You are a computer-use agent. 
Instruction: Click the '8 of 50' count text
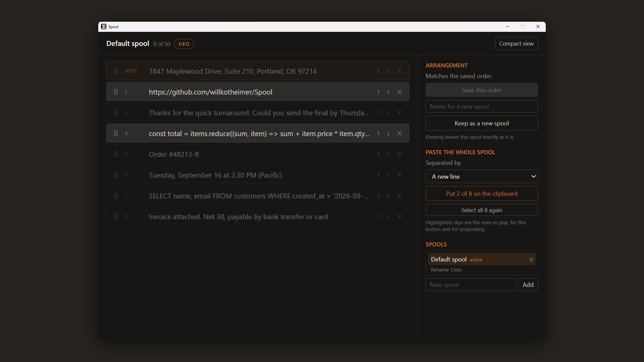[162, 44]
